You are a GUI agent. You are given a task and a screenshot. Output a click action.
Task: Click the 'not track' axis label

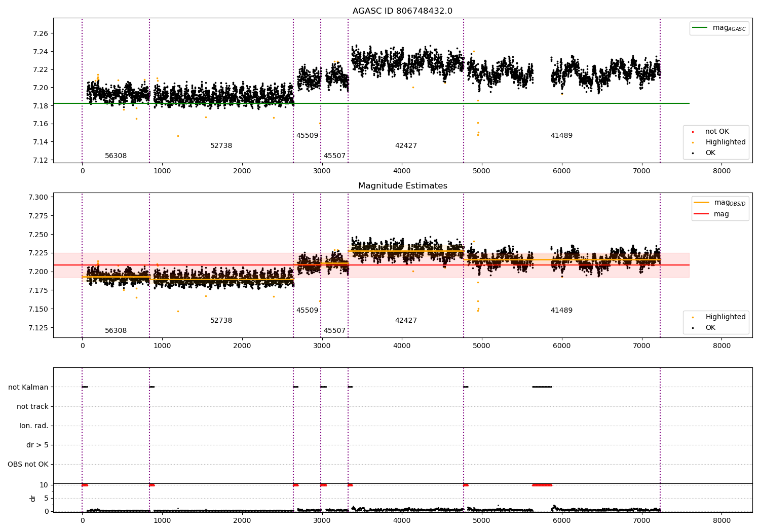coord(32,406)
